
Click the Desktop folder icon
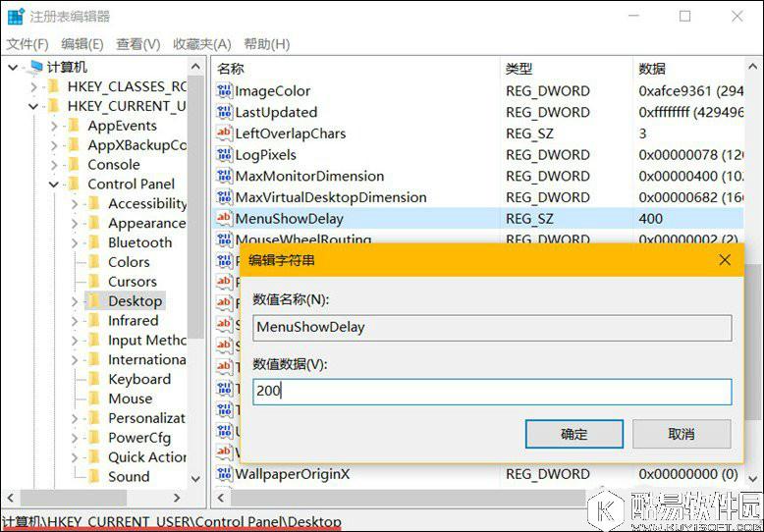[x=94, y=301]
